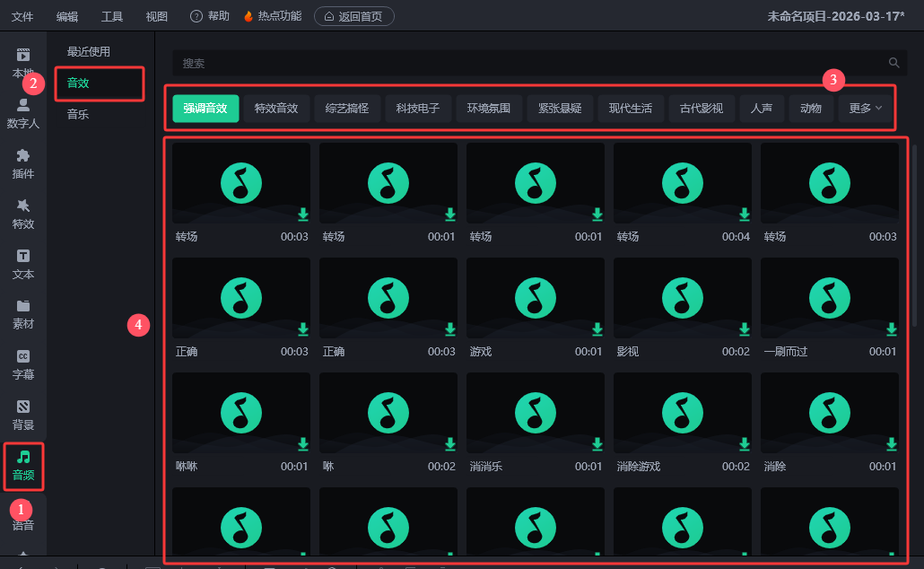Select the 科技电子 filter tag
The image size is (924, 569).
pos(418,109)
